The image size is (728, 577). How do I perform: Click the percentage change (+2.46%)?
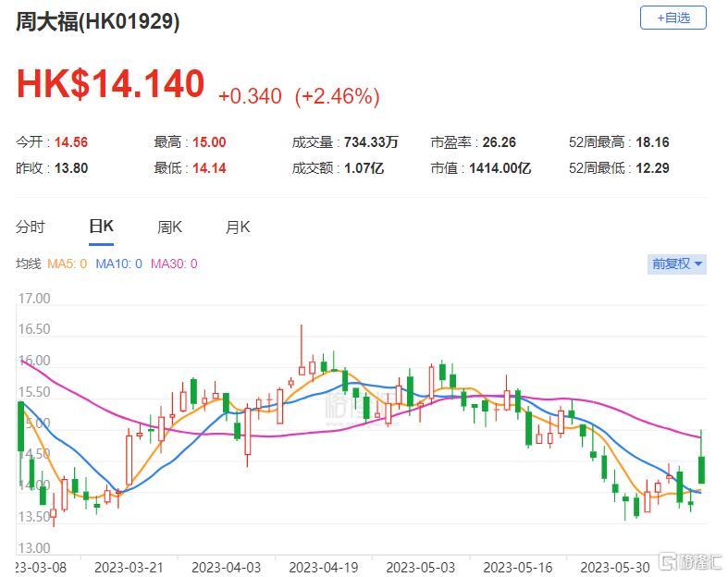pos(338,96)
